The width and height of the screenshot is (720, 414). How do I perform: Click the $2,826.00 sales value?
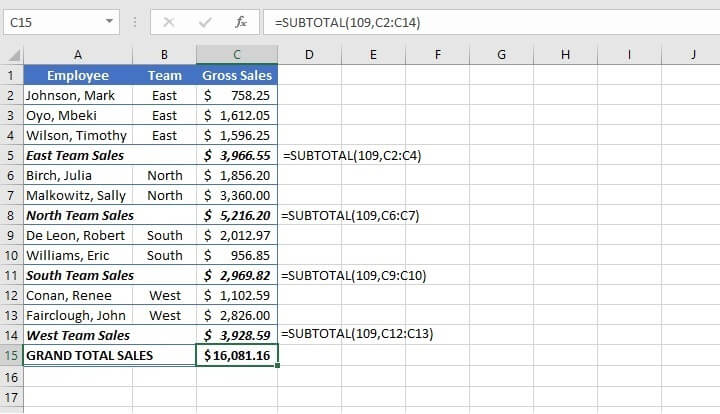[x=237, y=315]
